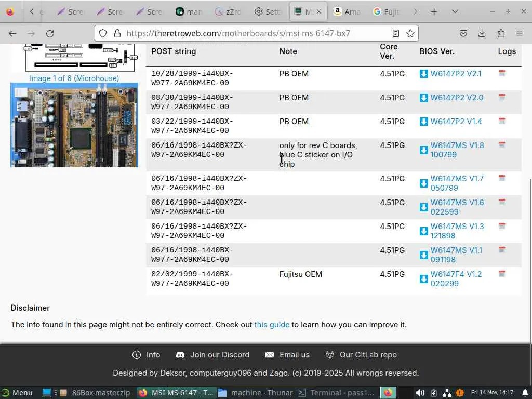This screenshot has height=399, width=532.
Task: Open volume control in system tray
Action: point(420,393)
